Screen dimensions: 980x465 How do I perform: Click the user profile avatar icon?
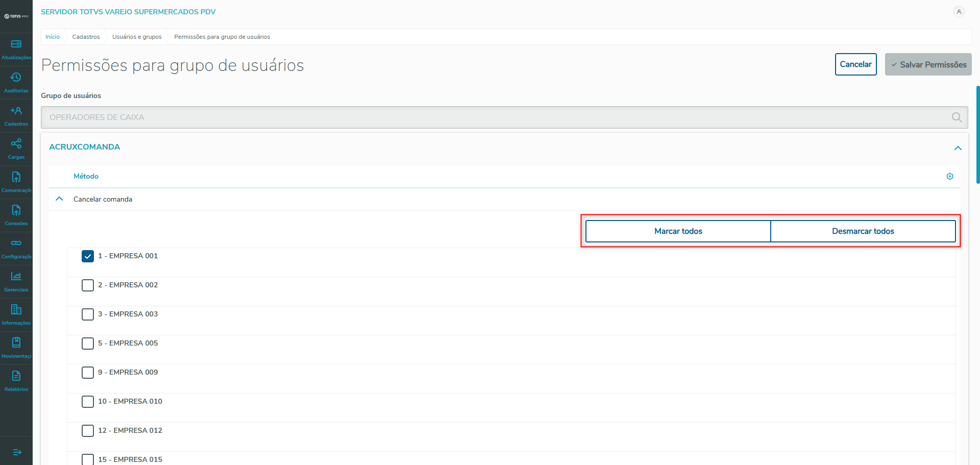959,12
